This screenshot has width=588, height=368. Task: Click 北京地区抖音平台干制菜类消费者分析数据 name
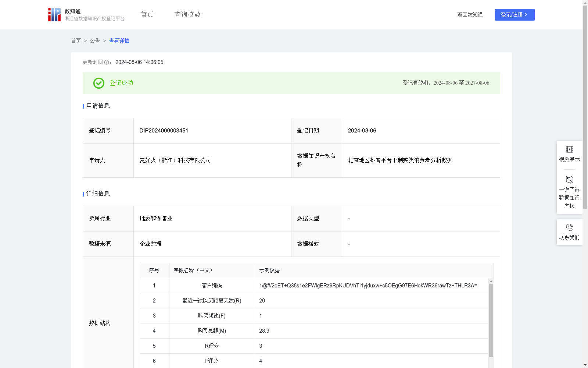(400, 160)
